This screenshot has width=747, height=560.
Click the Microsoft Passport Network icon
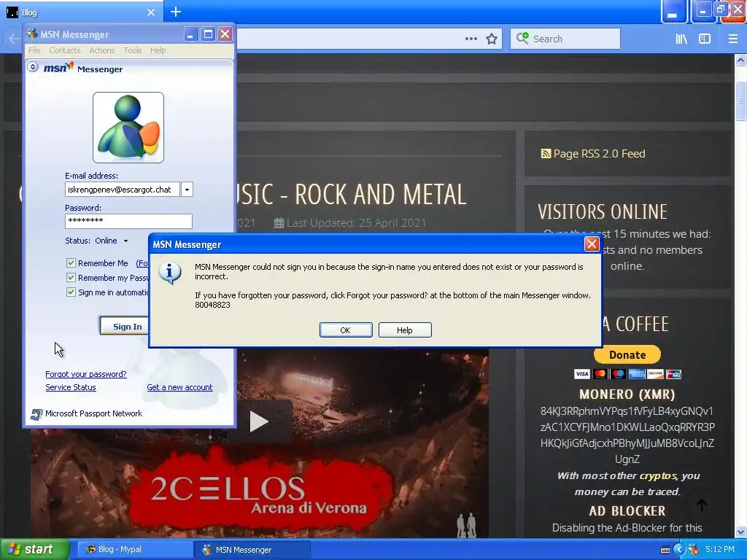[x=36, y=414]
